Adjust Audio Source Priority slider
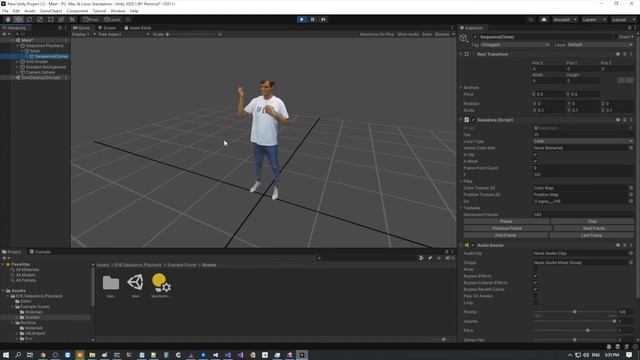 (x=574, y=312)
